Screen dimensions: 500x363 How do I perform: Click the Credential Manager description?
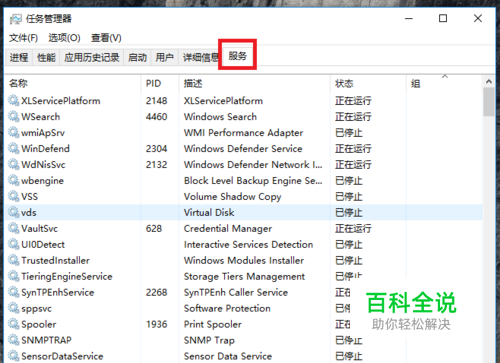click(228, 229)
